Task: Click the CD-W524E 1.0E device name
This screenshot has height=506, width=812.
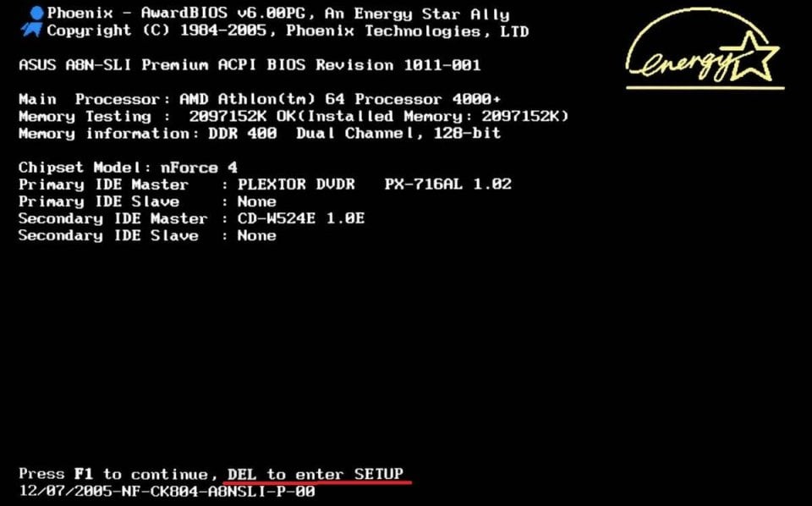Action: (x=301, y=218)
